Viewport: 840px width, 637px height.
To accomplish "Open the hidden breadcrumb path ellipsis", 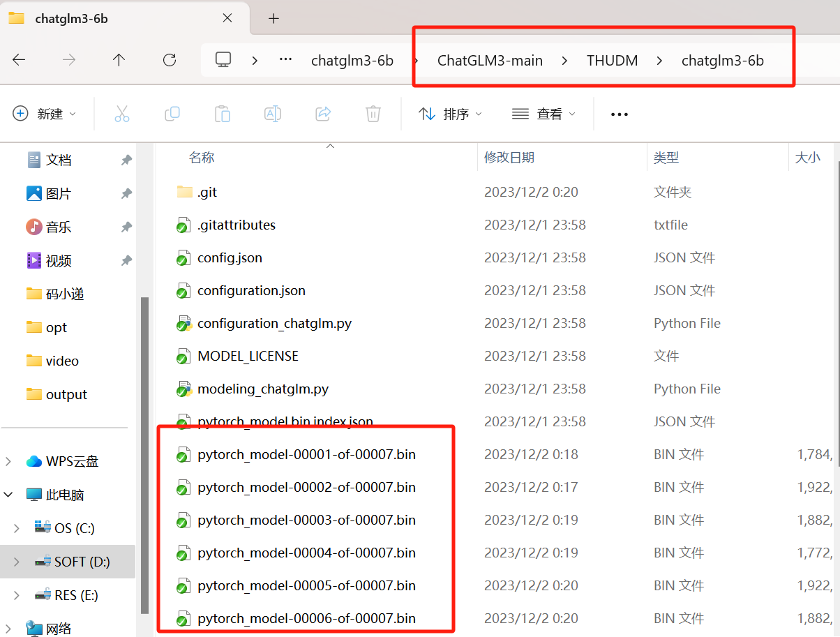I will 285,60.
